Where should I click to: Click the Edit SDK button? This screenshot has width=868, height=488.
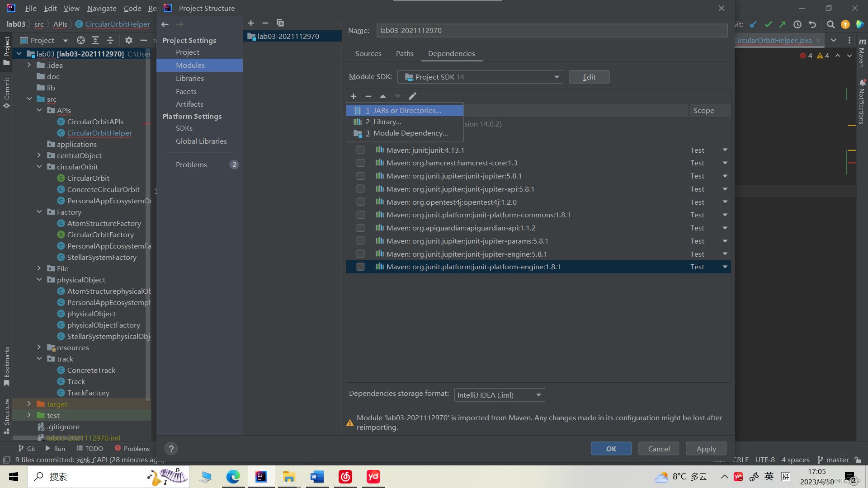point(589,77)
